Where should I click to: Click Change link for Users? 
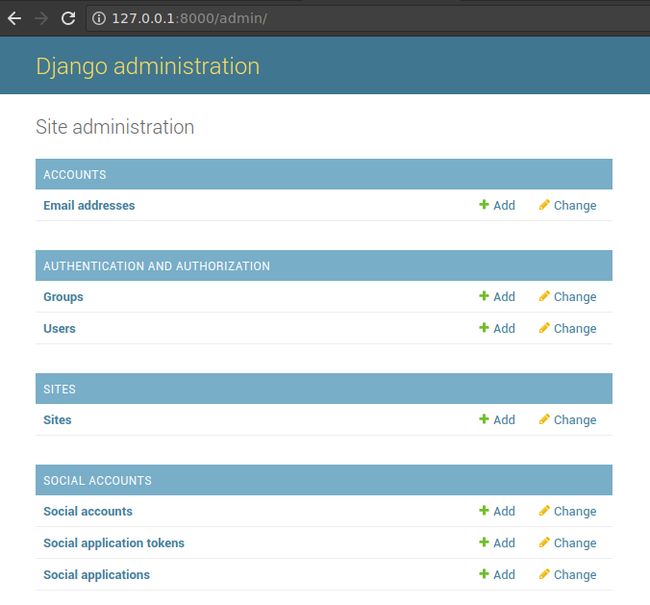coord(575,328)
